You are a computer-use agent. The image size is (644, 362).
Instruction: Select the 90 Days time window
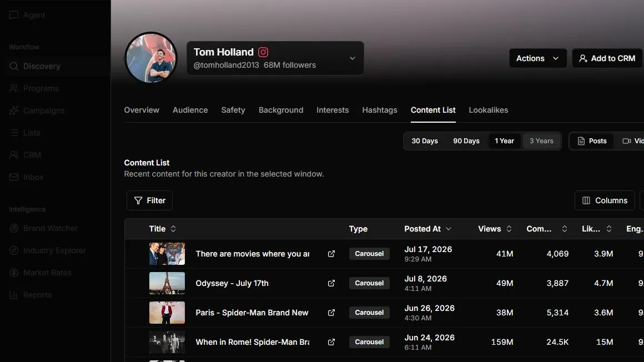tap(466, 141)
